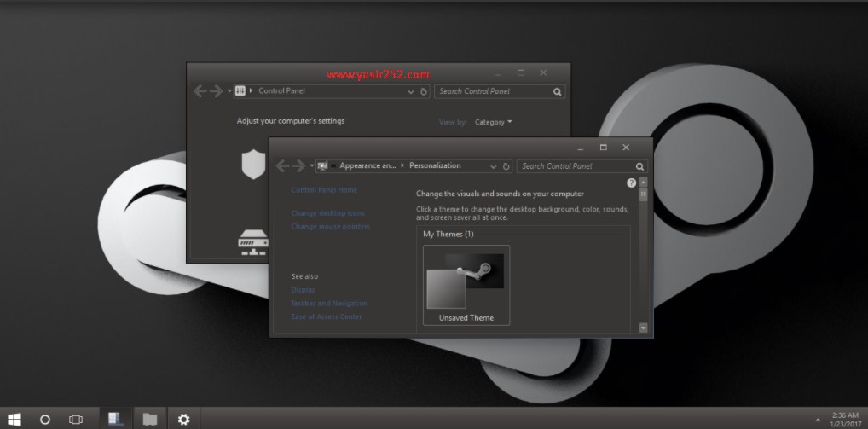Go back in the Personalization window

[x=282, y=166]
